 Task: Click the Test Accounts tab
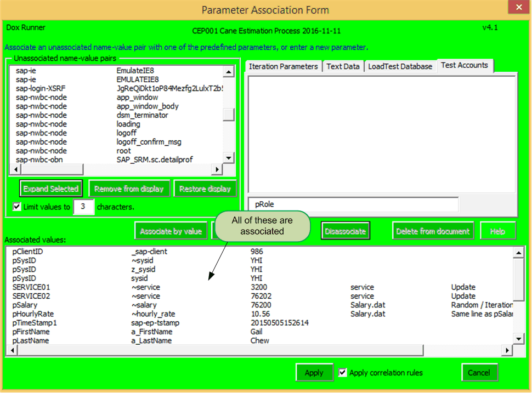[464, 65]
